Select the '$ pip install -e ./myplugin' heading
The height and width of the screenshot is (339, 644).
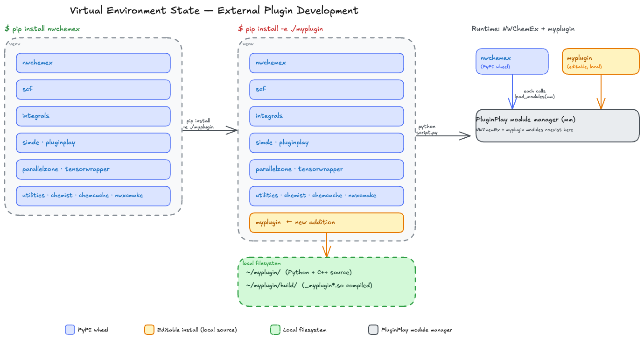click(x=280, y=29)
